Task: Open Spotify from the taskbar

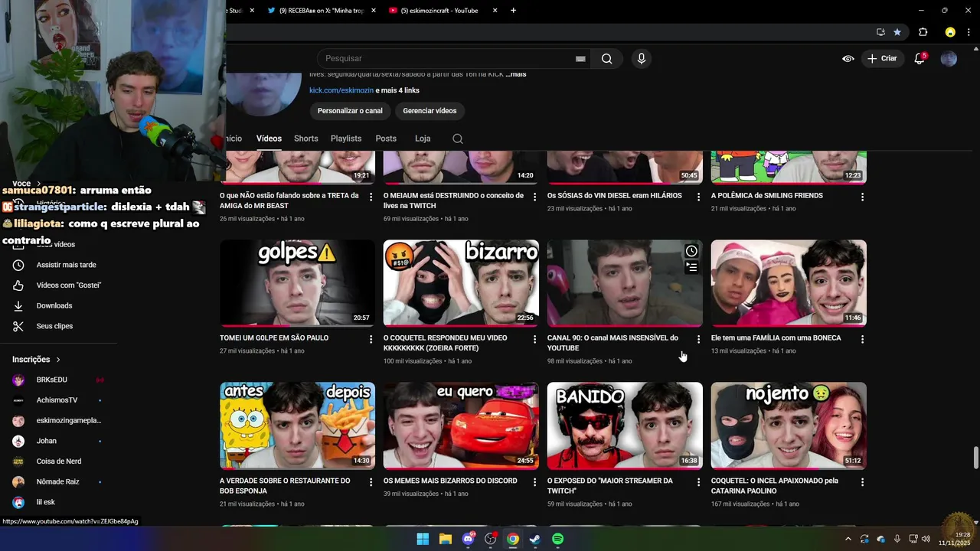Action: point(558,539)
